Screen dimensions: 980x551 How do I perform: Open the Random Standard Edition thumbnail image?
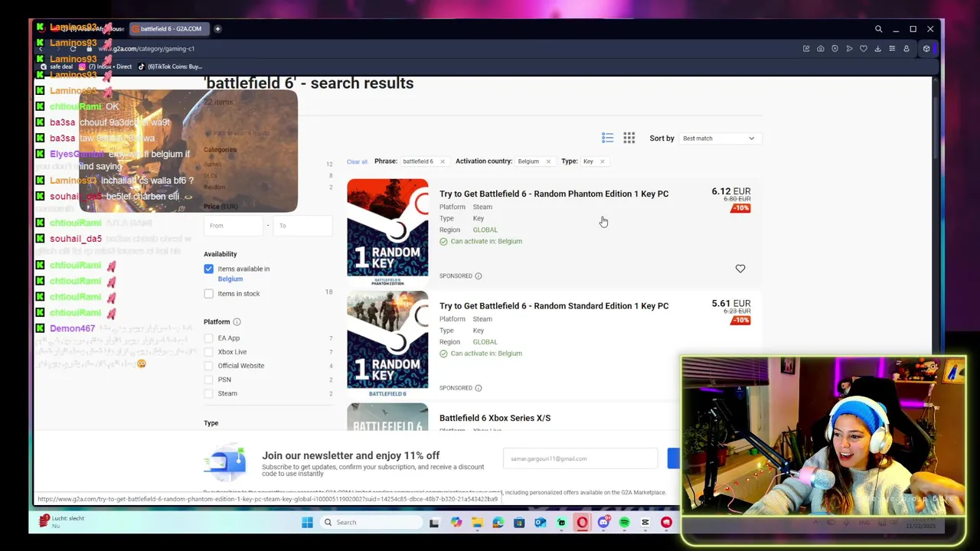pyautogui.click(x=387, y=344)
